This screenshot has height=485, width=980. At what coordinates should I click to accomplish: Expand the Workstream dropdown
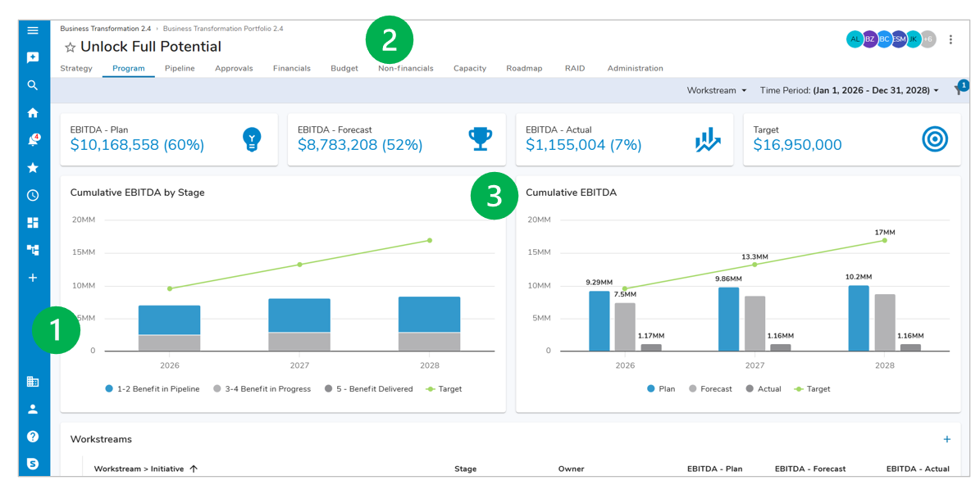717,90
